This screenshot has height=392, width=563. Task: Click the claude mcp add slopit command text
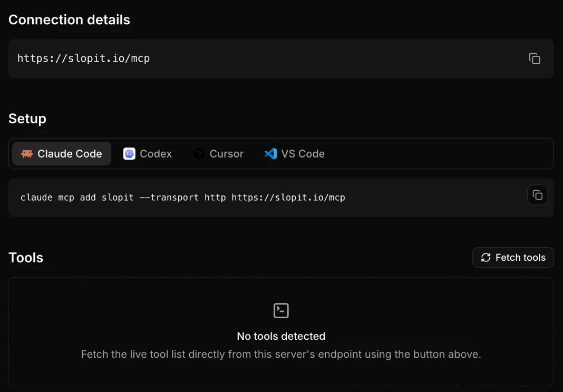tap(183, 198)
